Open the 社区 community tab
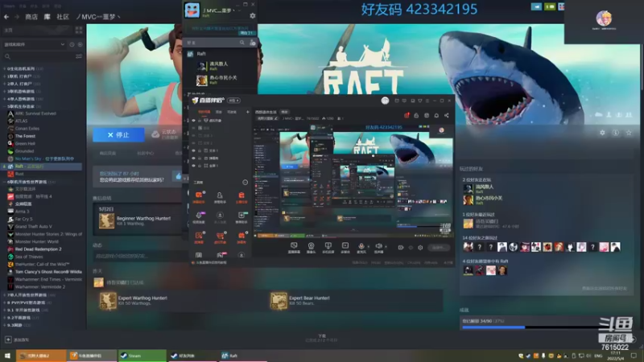The height and width of the screenshot is (362, 644). click(63, 17)
